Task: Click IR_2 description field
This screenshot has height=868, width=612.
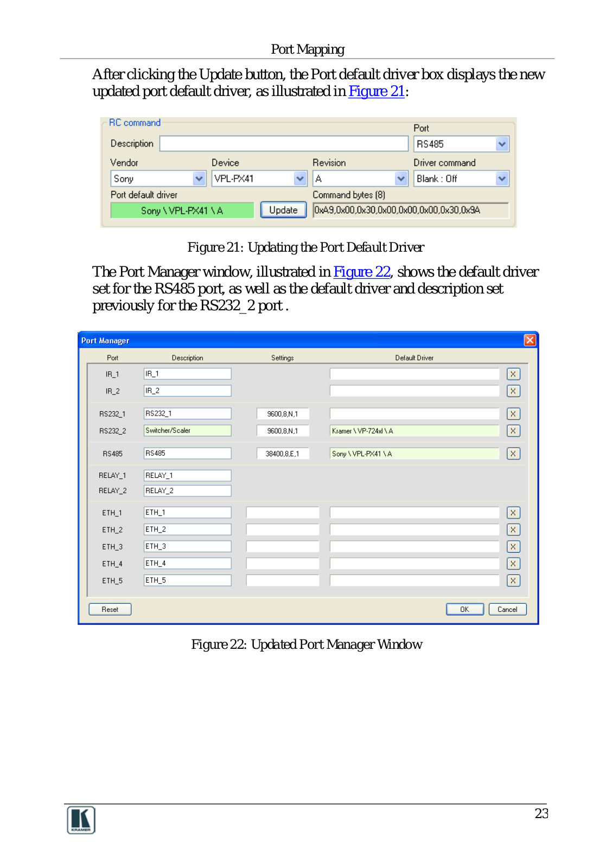Action: coord(187,391)
